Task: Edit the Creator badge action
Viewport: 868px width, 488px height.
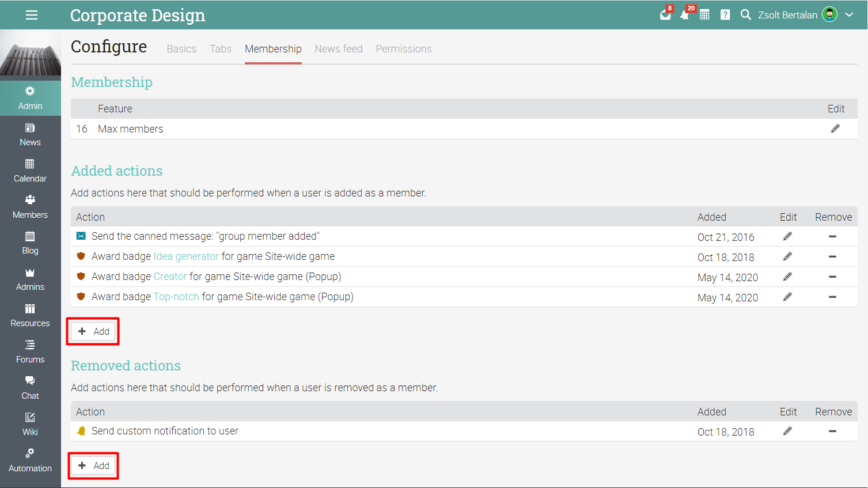Action: 787,277
